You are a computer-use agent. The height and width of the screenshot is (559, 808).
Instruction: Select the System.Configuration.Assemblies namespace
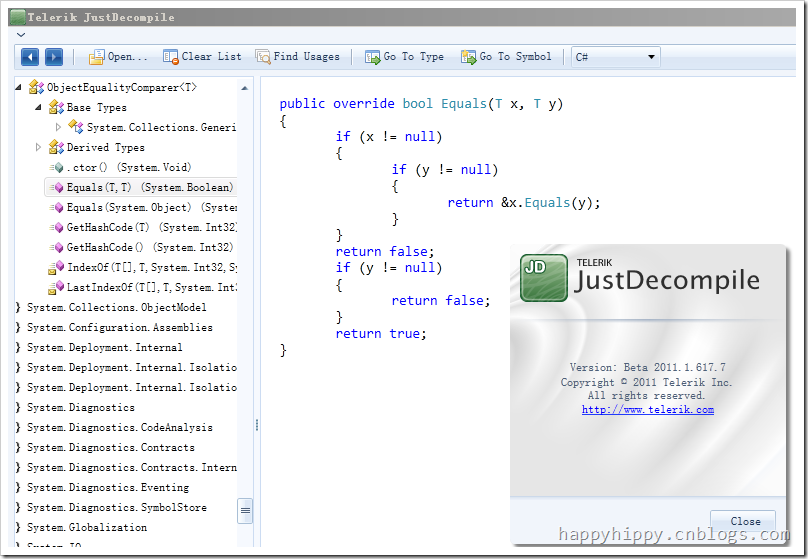coord(120,328)
